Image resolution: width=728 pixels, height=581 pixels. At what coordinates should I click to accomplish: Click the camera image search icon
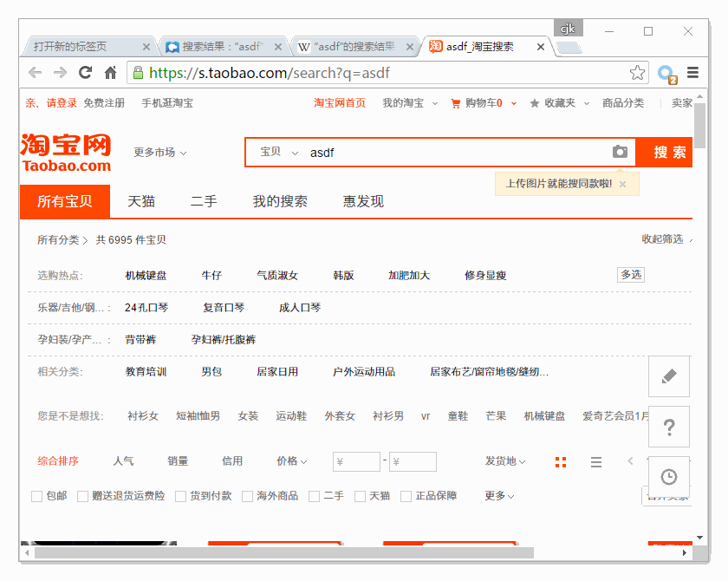[x=620, y=152]
